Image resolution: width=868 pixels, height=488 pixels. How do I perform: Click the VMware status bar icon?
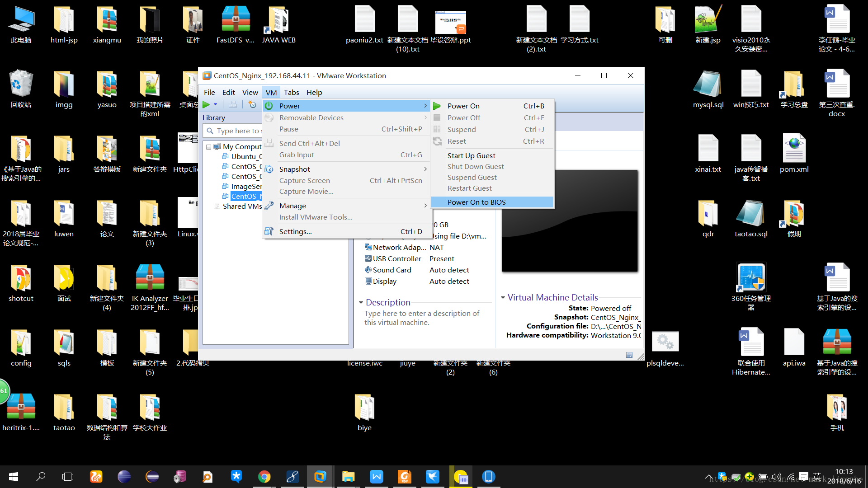tap(629, 355)
